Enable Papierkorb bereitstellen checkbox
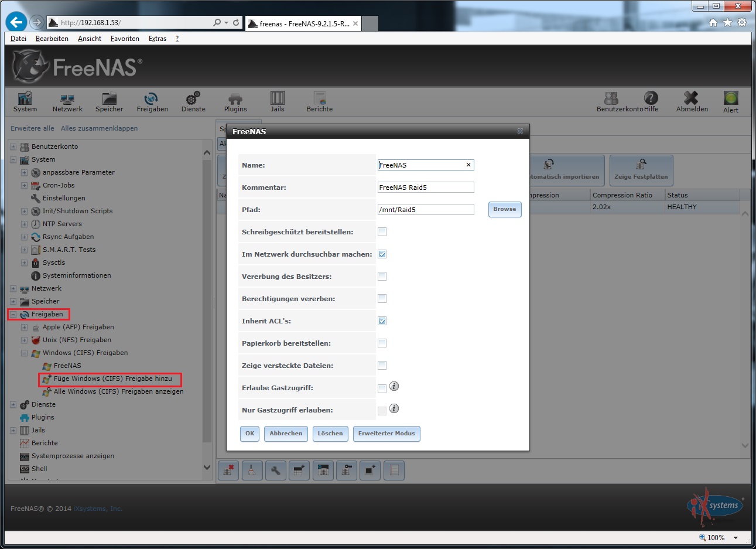The width and height of the screenshot is (756, 549). click(x=382, y=343)
